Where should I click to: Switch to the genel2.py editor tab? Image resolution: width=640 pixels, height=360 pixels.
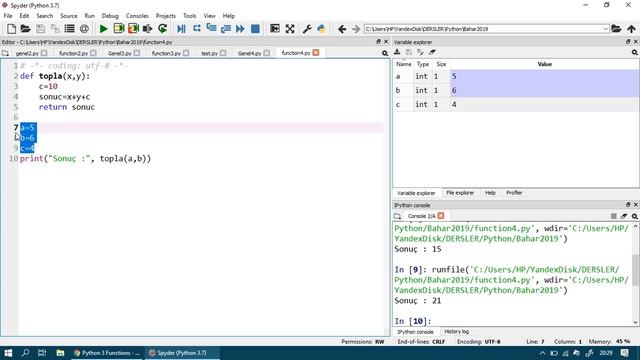coord(27,53)
